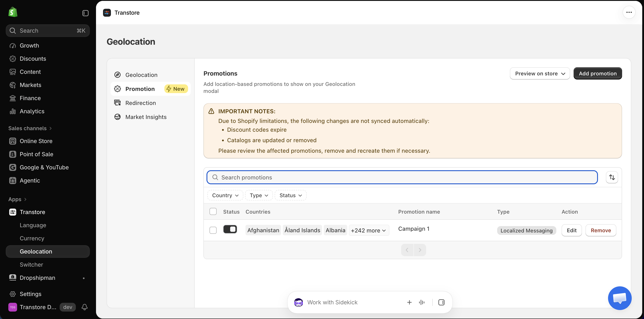The width and height of the screenshot is (644, 319).
Task: Click the Dropshipman app icon
Action: point(13,278)
